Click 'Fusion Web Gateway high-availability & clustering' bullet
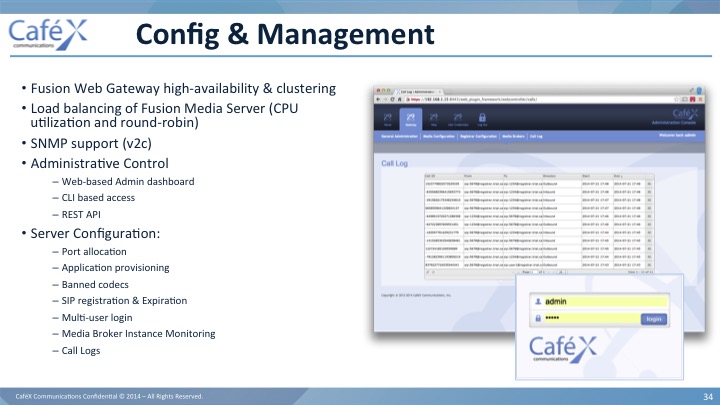This screenshot has height=405, width=720. pyautogui.click(x=183, y=88)
